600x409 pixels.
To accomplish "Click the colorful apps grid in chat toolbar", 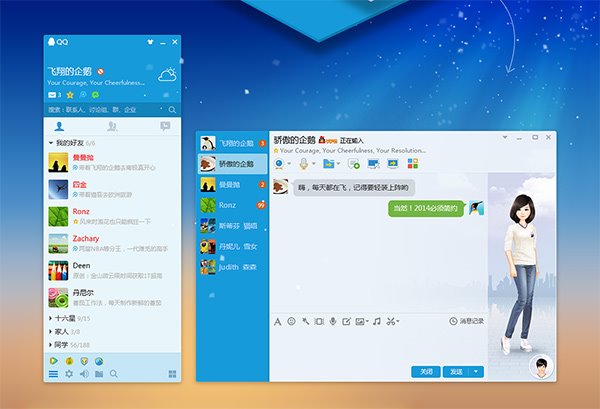I will (413, 163).
